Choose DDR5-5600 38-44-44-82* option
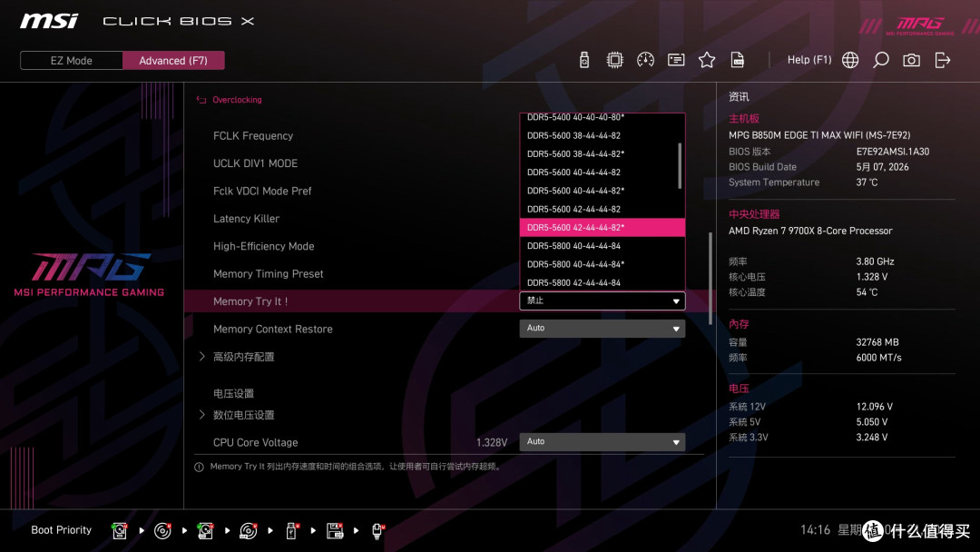Image resolution: width=980 pixels, height=552 pixels. [602, 153]
